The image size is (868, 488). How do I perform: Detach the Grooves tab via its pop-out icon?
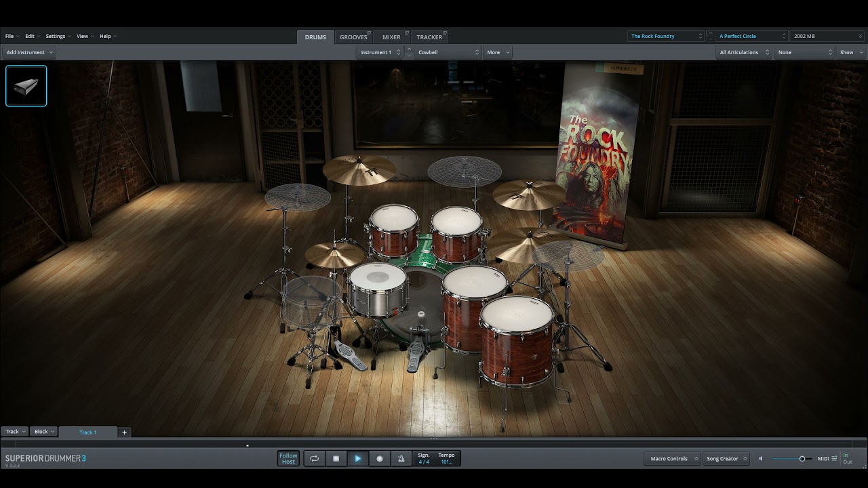click(x=369, y=33)
